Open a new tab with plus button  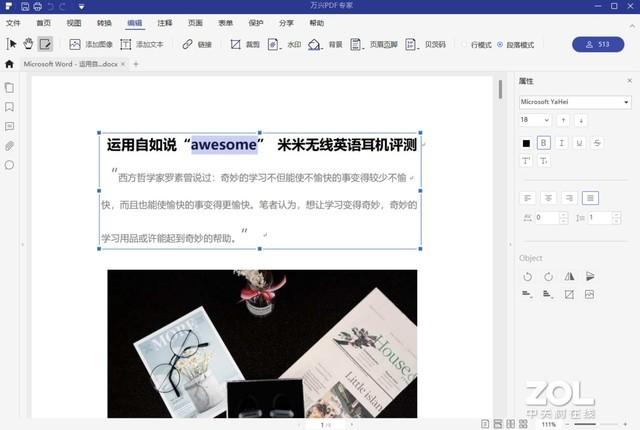pyautogui.click(x=136, y=64)
